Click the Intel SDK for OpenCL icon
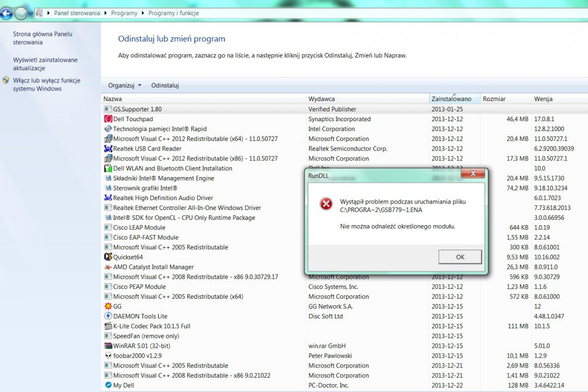This screenshot has width=588, height=392. tap(108, 217)
